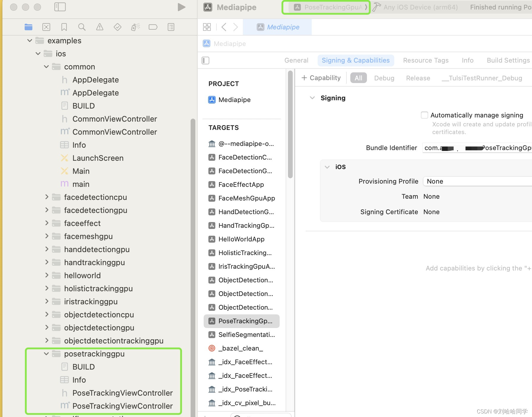
Task: Select the _bazel_clean_ target
Action: (236, 348)
